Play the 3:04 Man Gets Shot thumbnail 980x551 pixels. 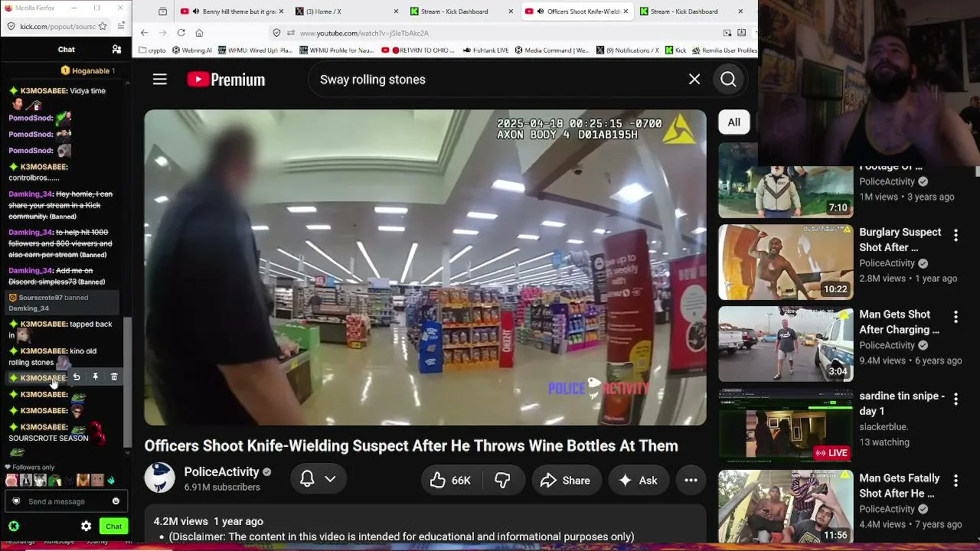pyautogui.click(x=786, y=344)
